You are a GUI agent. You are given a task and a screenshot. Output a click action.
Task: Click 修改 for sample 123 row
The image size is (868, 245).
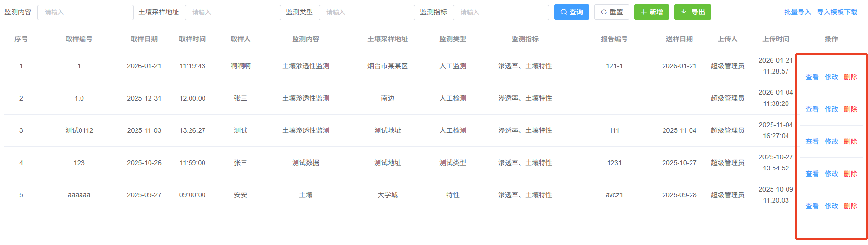831,174
